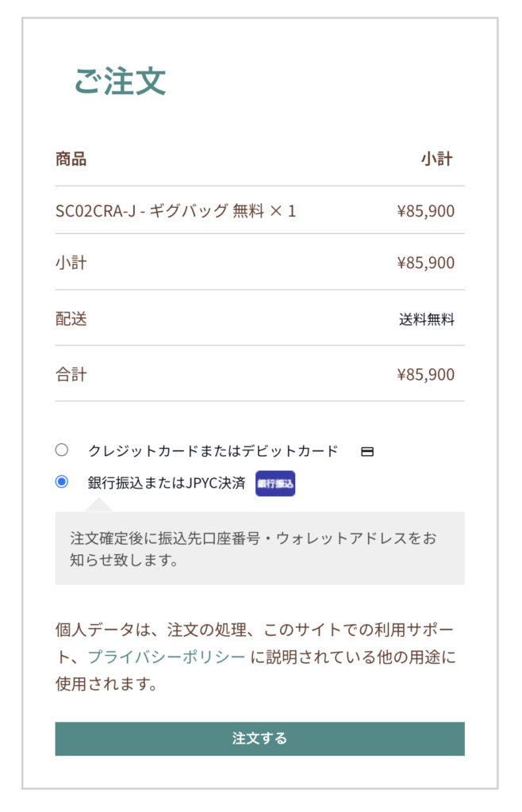Click the gray payment instructions notice box

259,547
